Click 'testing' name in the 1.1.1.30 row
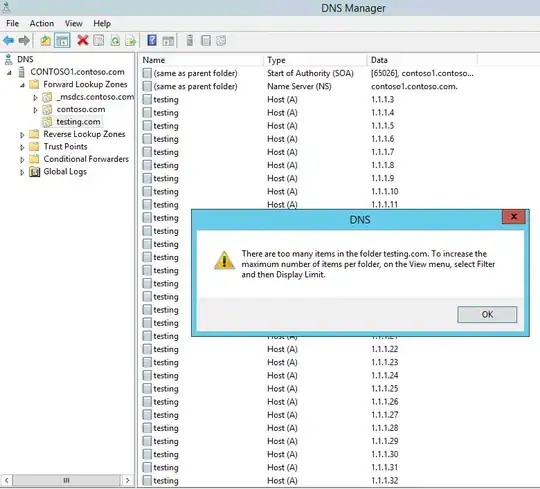 click(166, 454)
